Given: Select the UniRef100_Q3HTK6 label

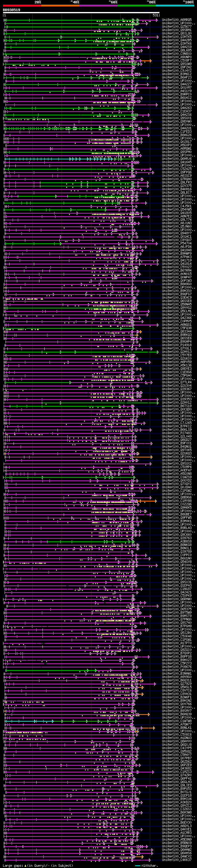Looking at the screenshot, I should pyautogui.click(x=177, y=43).
